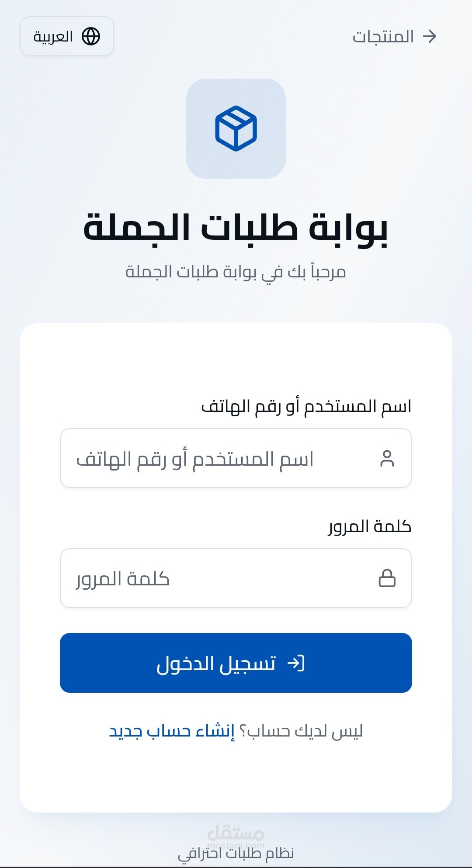
Task: Focus the كلمة المرور password input
Action: coord(219,578)
